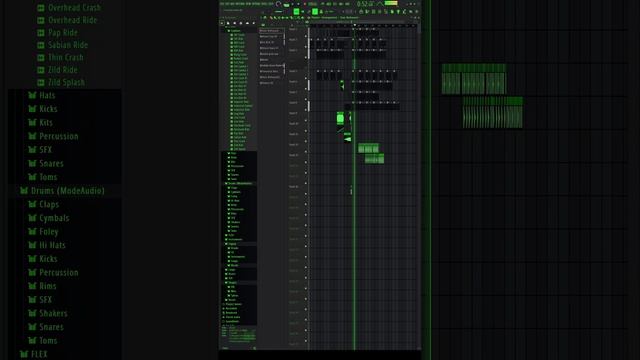Mute Track 2 using its playlist dot
Image resolution: width=640 pixels, height=360 pixels.
[x=306, y=47]
